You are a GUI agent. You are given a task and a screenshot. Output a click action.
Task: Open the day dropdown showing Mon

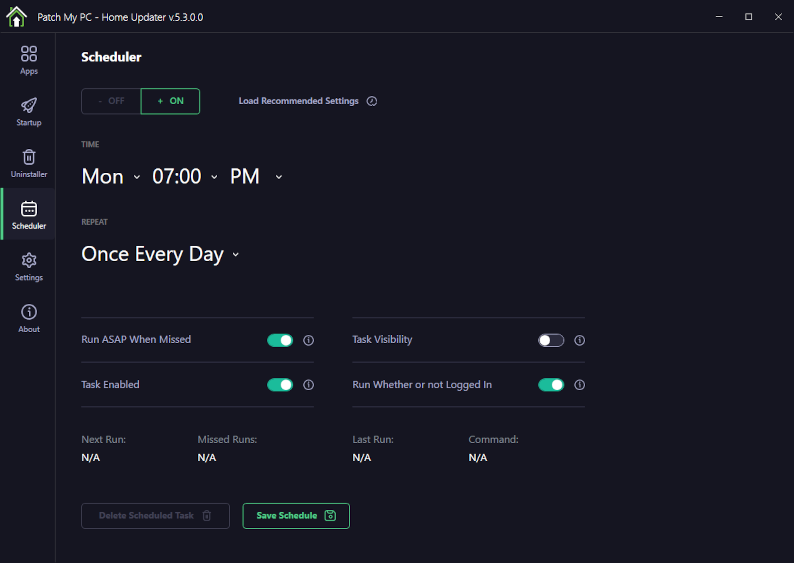[x=111, y=177]
